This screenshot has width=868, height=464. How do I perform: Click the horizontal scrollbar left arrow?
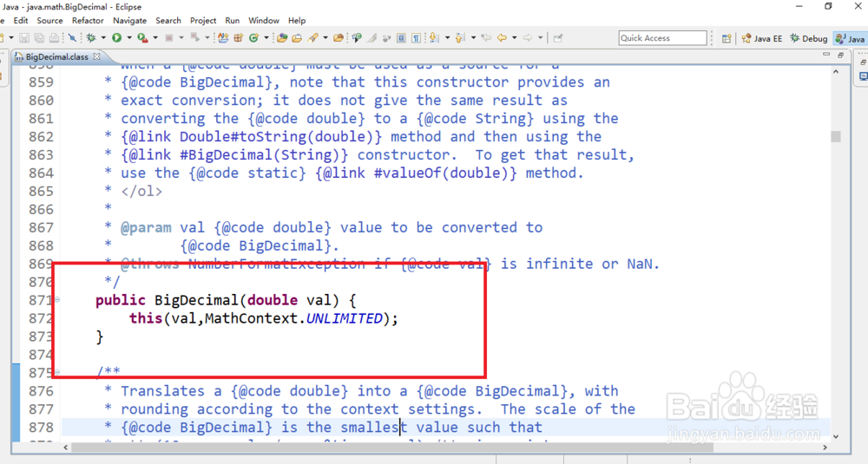pos(66,447)
